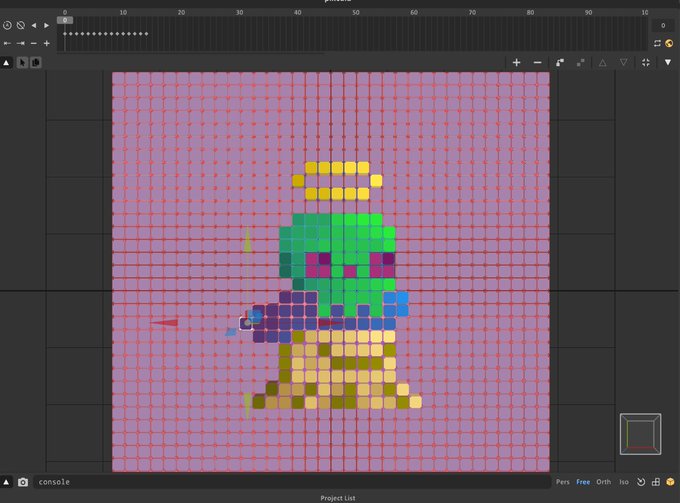680x503 pixels.
Task: Expand the top-right dropdown triangle
Action: [x=668, y=63]
